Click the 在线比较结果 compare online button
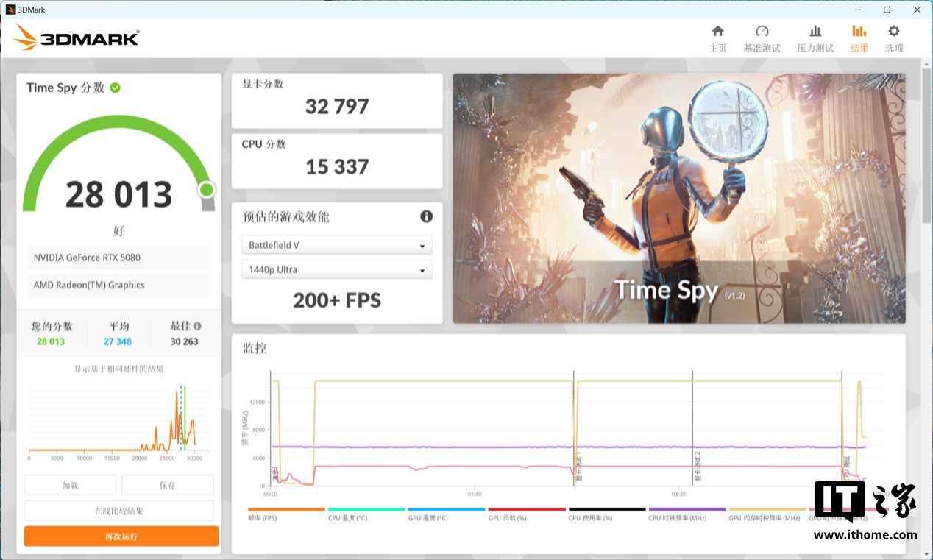 (x=118, y=511)
